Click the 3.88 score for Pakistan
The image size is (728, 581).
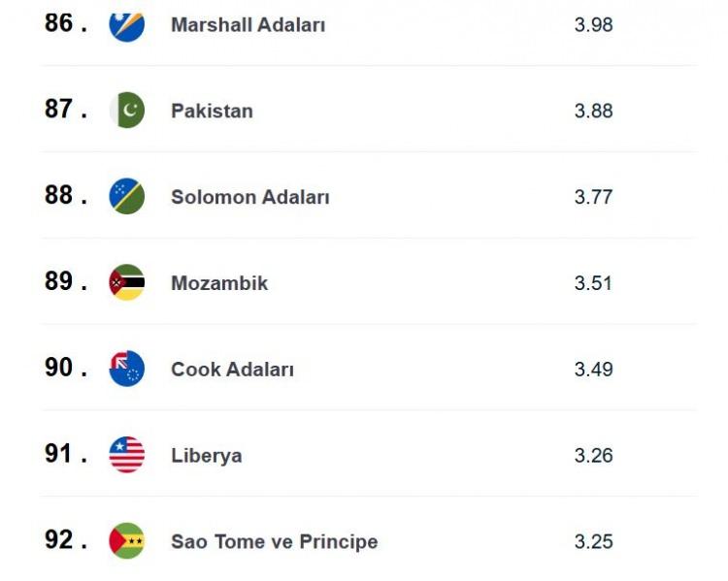coord(593,111)
